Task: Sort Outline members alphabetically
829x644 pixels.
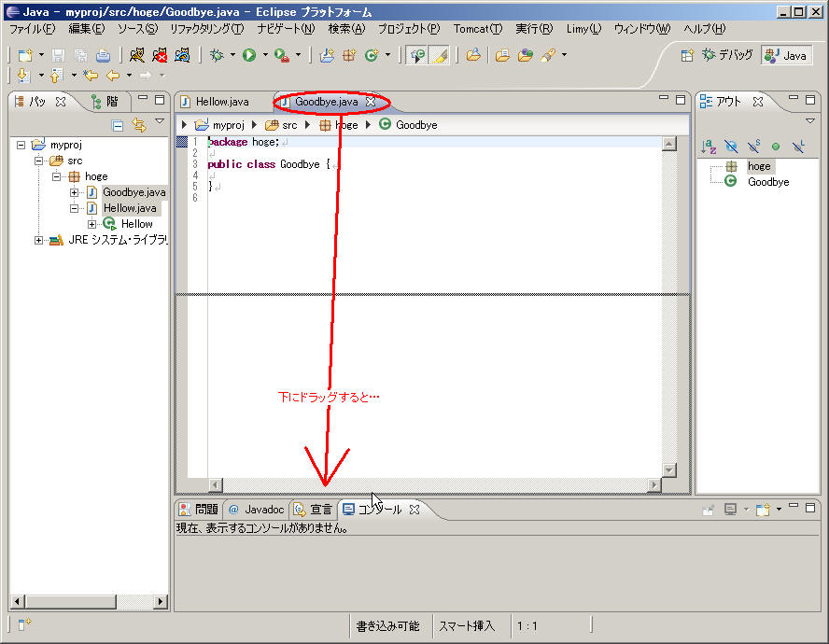Action: click(709, 147)
